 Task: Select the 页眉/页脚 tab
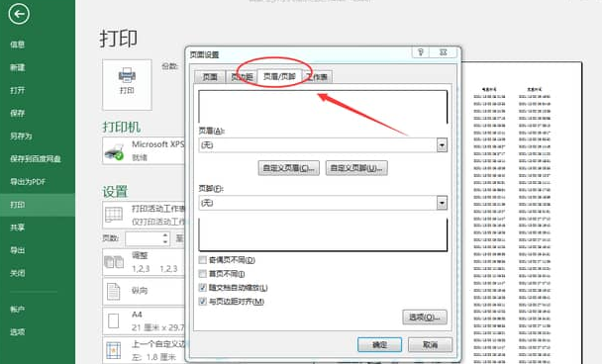[x=279, y=76]
